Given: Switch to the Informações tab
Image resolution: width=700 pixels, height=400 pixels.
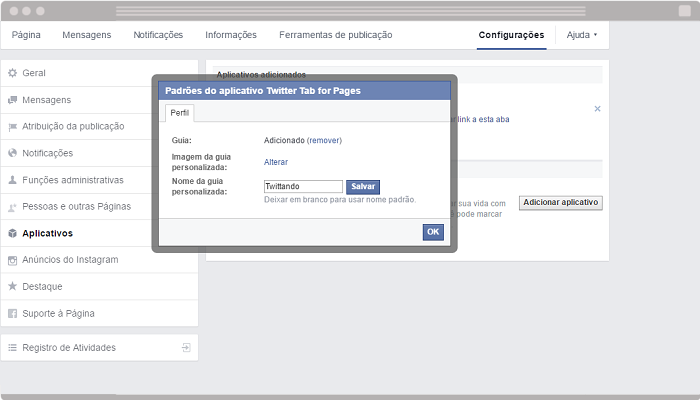Looking at the screenshot, I should (231, 35).
